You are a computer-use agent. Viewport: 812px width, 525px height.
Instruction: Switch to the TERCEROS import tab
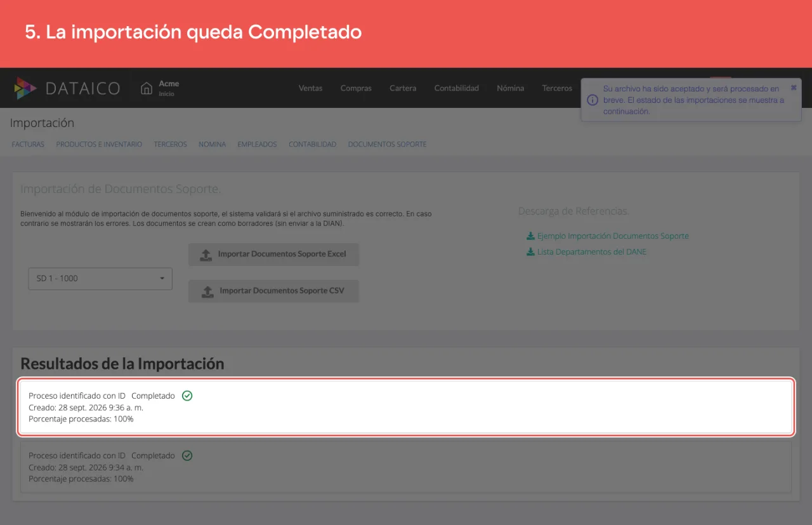170,145
